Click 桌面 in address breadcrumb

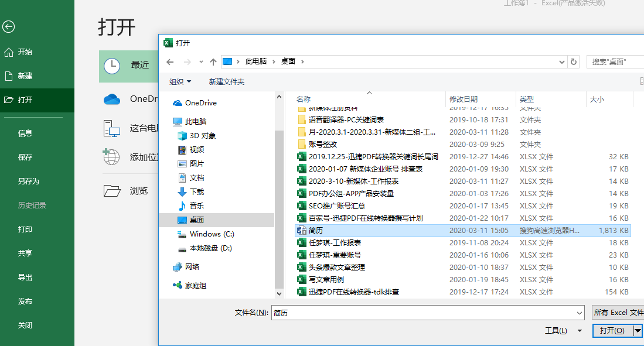(x=288, y=61)
